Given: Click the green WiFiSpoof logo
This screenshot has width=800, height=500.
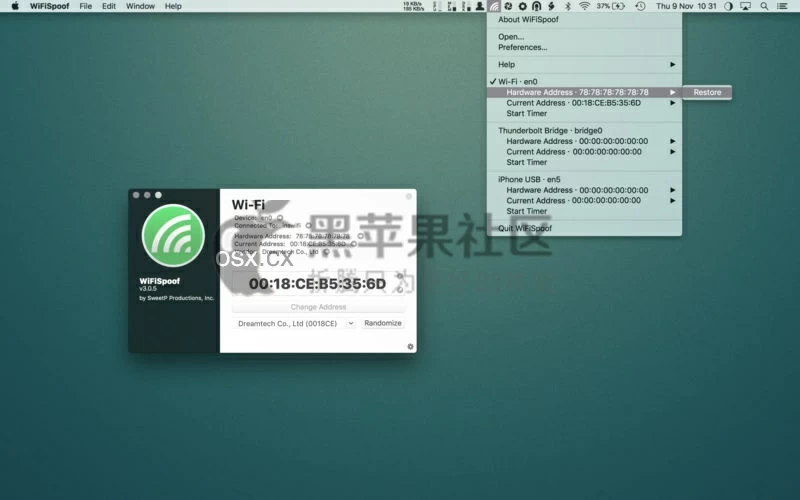Looking at the screenshot, I should coord(173,235).
